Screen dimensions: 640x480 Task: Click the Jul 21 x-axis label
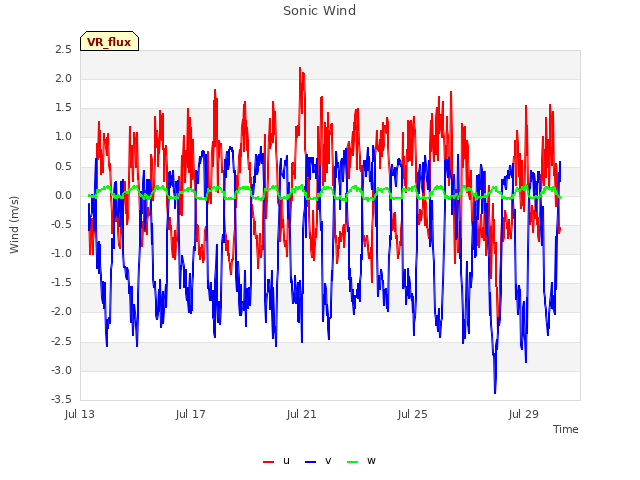coord(302,414)
